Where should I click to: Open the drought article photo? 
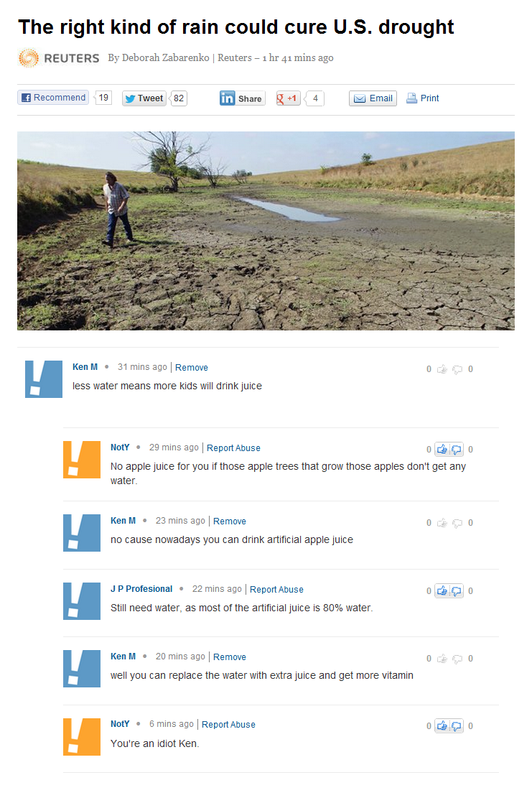(x=266, y=231)
